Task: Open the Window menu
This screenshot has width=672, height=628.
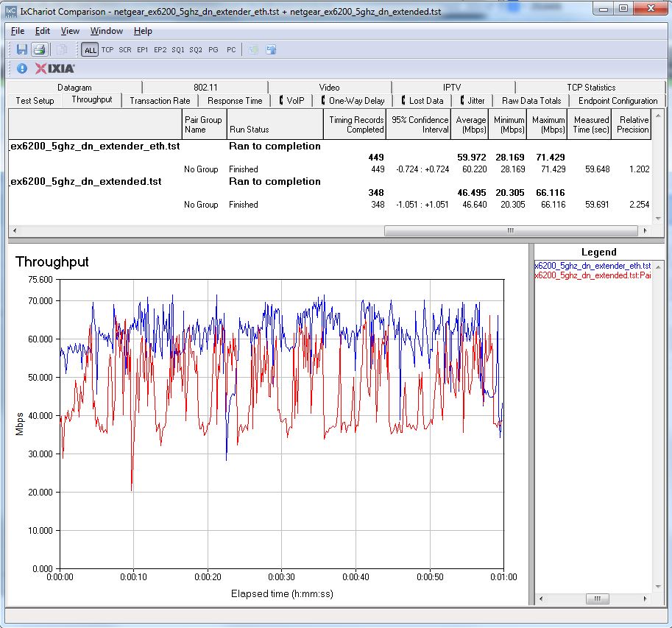Action: [106, 31]
